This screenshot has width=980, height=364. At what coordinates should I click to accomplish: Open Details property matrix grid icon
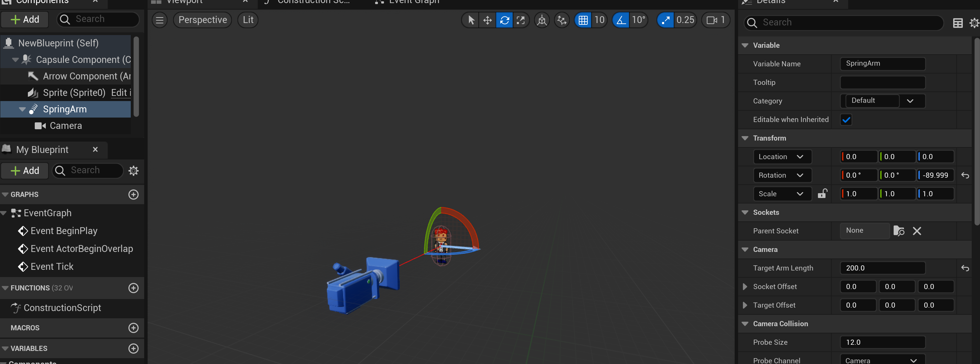click(958, 23)
